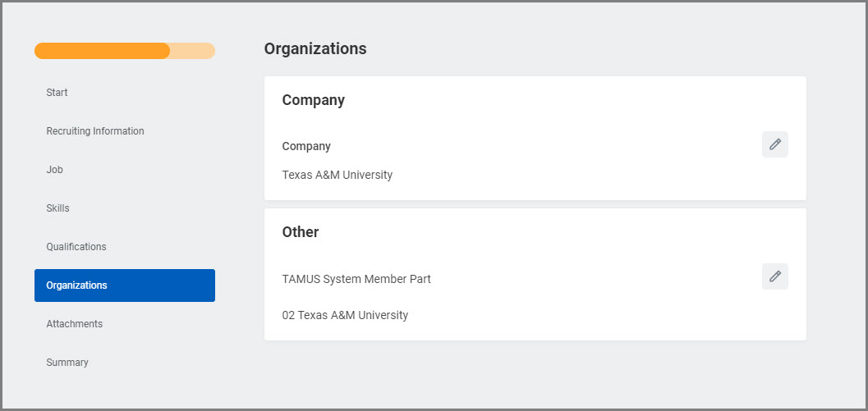Select the Texas A&M University company value

click(x=337, y=175)
